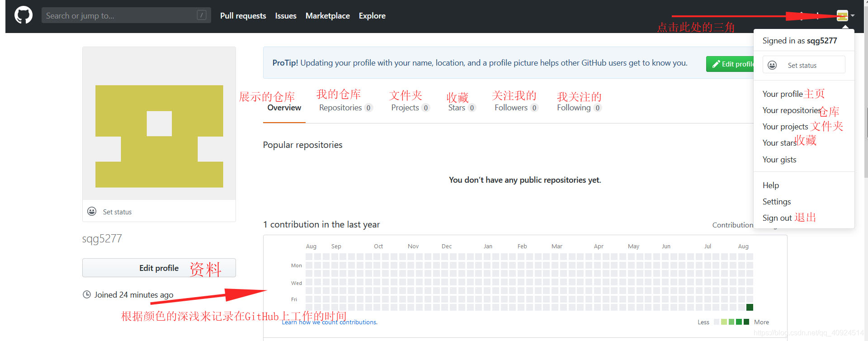
Task: Open Marketplace in top navigation
Action: tap(328, 16)
